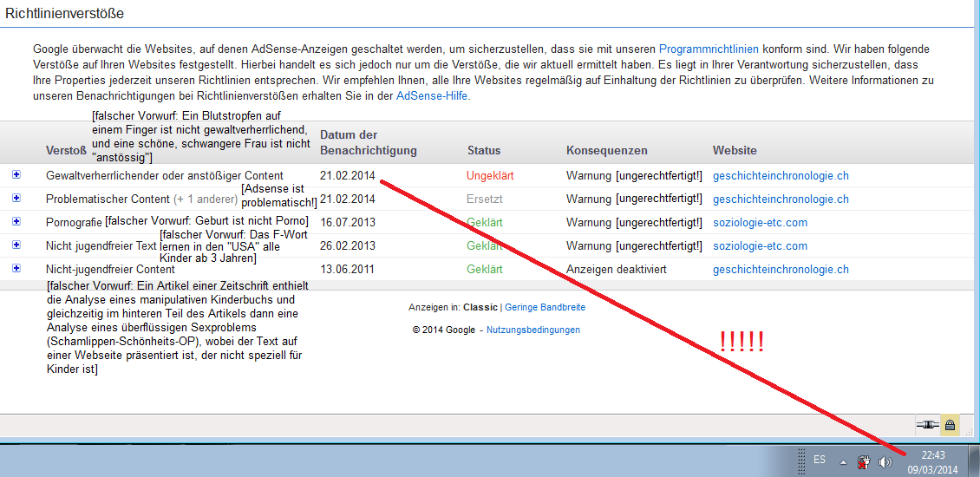980x477 pixels.
Task: Switch to Geringe Bandbreite view
Action: 545,308
